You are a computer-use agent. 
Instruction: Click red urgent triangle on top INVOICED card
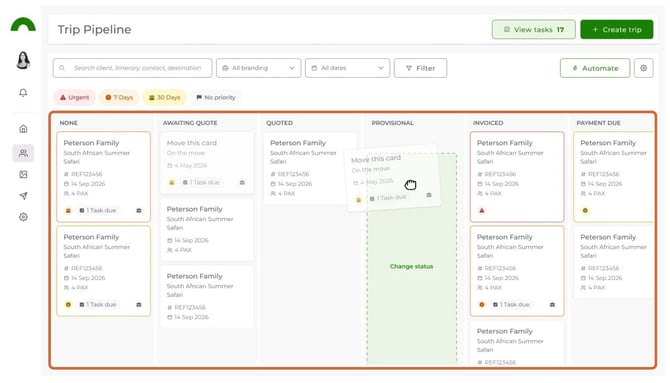click(x=482, y=210)
